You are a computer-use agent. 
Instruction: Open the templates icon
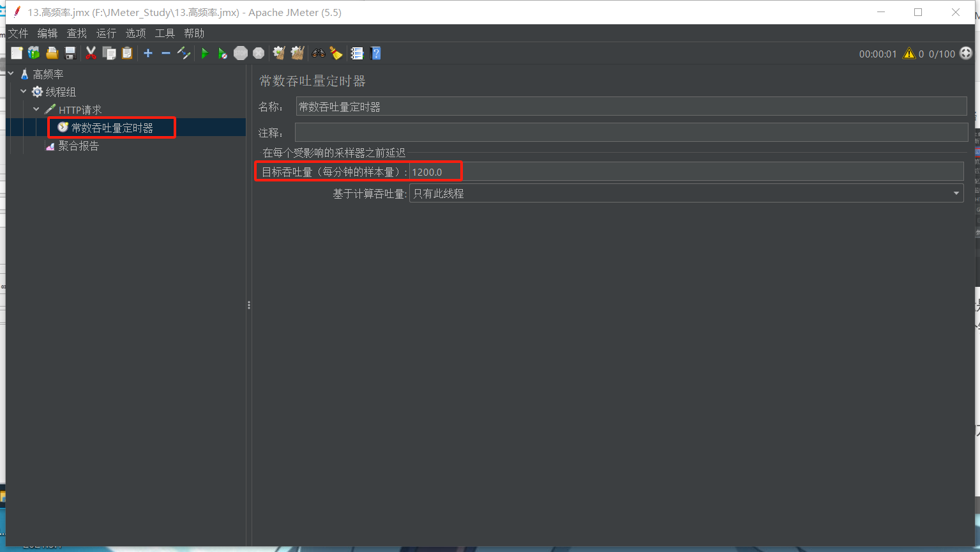click(34, 54)
